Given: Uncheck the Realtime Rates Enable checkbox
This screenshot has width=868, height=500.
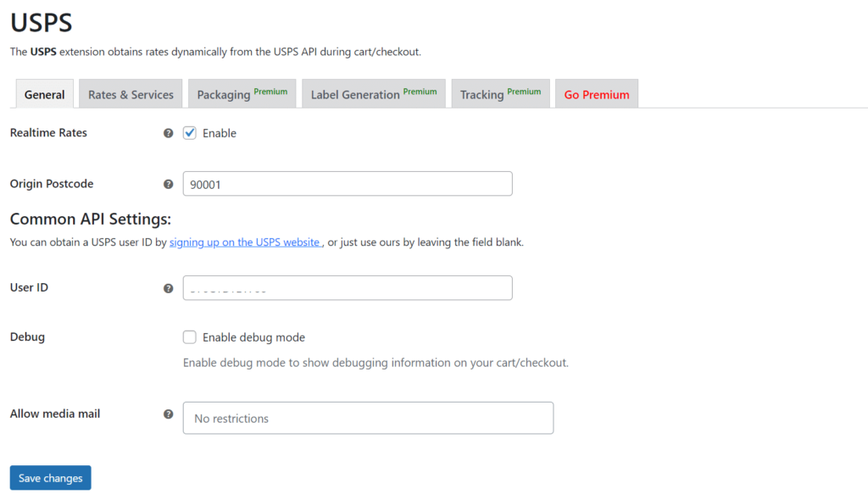Looking at the screenshot, I should click(190, 133).
